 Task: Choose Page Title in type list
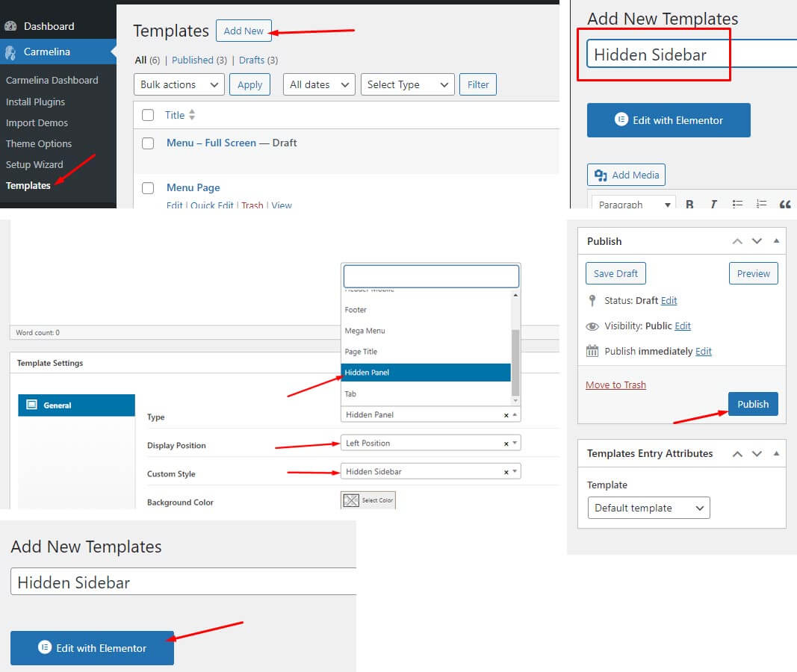[x=426, y=352]
